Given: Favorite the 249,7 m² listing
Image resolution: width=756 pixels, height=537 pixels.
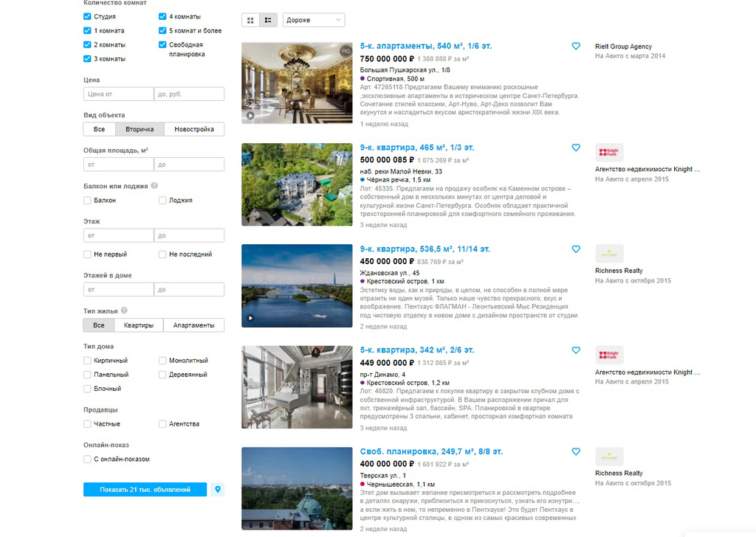Looking at the screenshot, I should 576,451.
